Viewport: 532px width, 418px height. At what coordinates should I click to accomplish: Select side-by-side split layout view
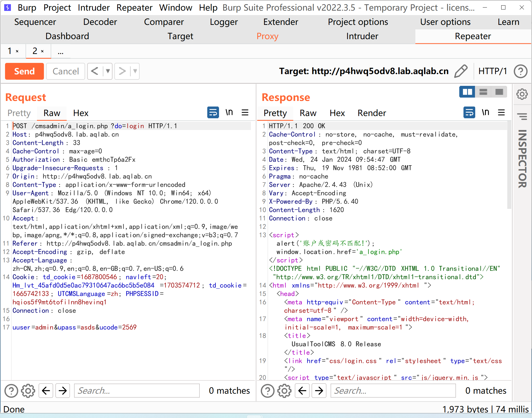click(x=467, y=92)
